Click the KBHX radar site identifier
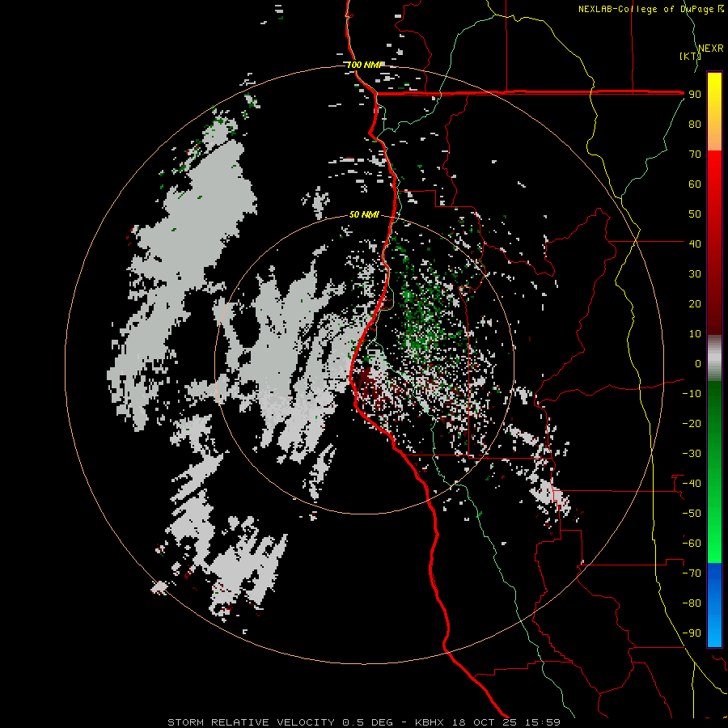 (x=430, y=722)
